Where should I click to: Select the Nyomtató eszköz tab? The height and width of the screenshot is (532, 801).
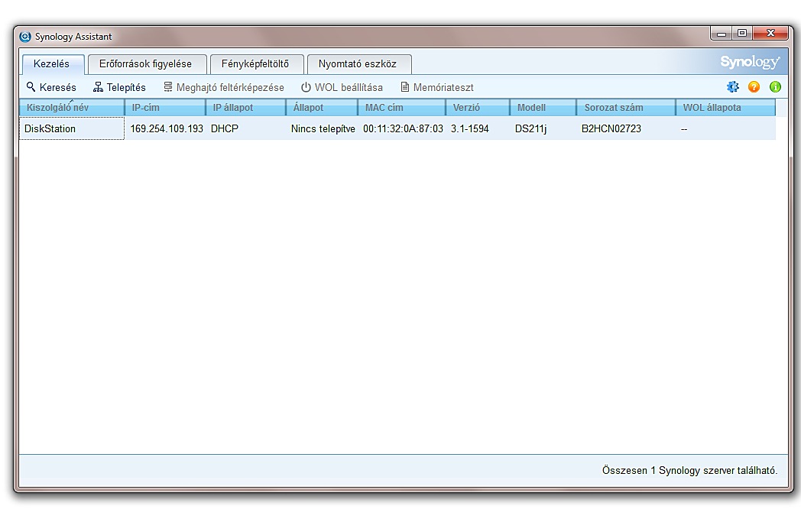(x=358, y=64)
